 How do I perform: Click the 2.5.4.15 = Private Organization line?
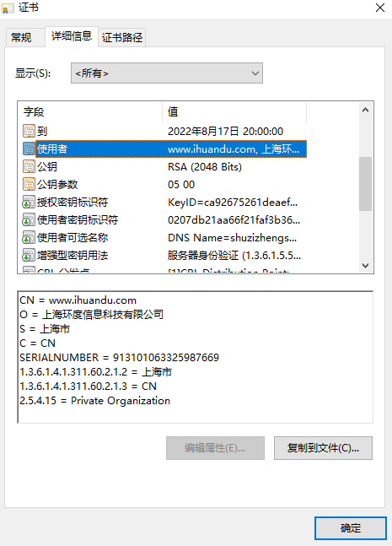click(x=94, y=401)
